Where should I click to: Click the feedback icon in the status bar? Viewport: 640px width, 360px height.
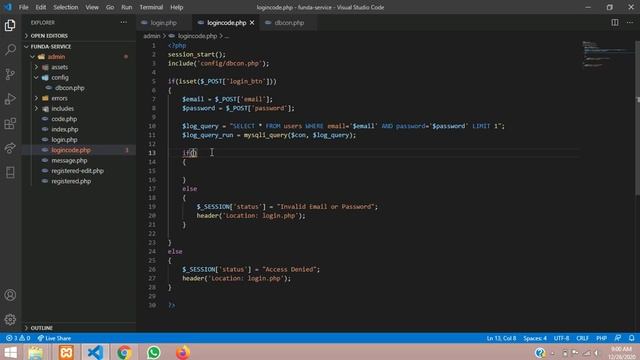coord(618,338)
